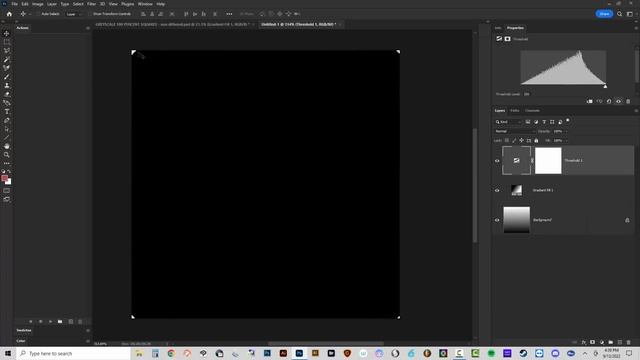This screenshot has height=360, width=640.
Task: Hide the Background layer
Action: point(497,220)
